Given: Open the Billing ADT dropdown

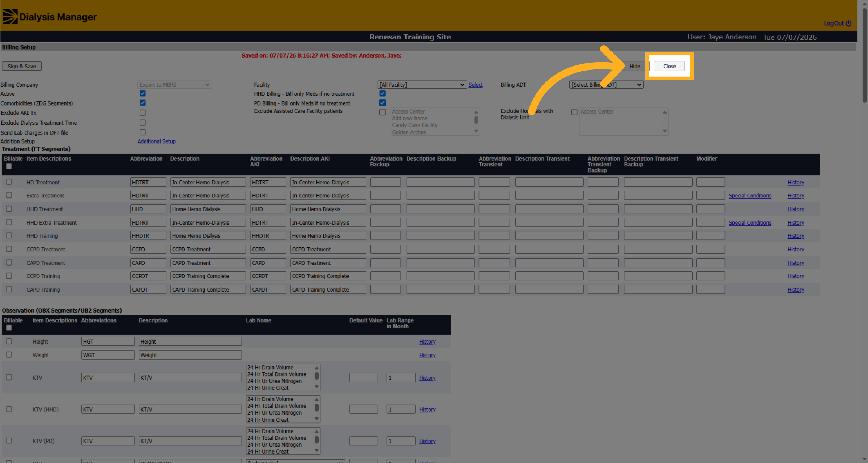Looking at the screenshot, I should click(x=606, y=85).
